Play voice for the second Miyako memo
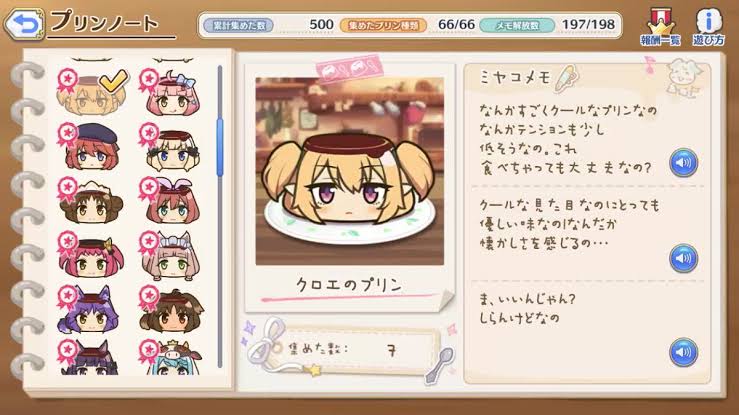 [x=683, y=258]
